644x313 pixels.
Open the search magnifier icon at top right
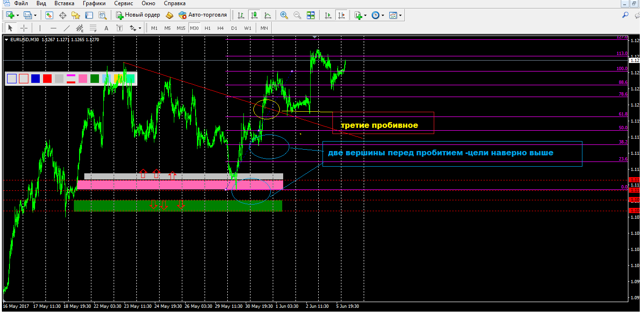point(625,15)
